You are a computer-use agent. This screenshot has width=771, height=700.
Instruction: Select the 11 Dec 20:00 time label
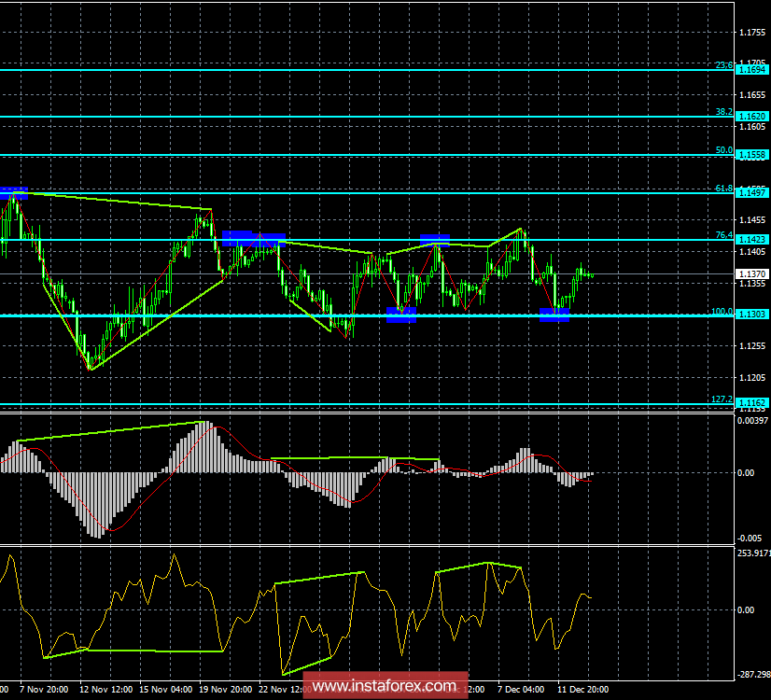[581, 690]
